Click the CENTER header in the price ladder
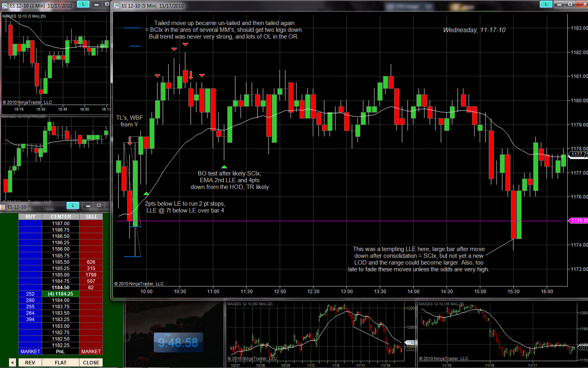 pos(61,217)
